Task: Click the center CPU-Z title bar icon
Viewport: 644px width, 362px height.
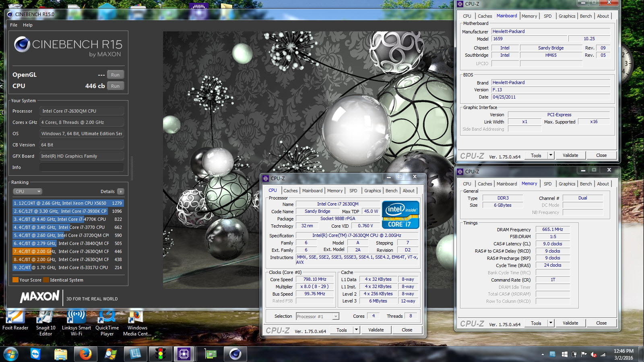Action: [x=266, y=179]
